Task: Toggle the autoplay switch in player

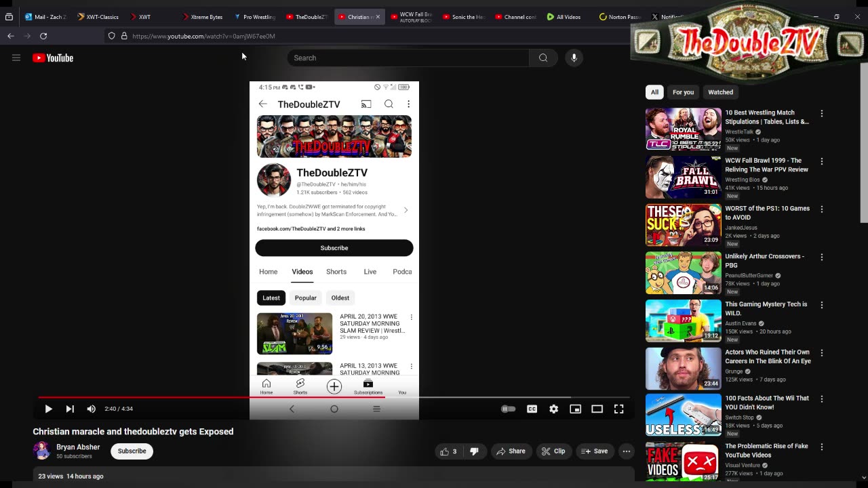Action: tap(508, 409)
